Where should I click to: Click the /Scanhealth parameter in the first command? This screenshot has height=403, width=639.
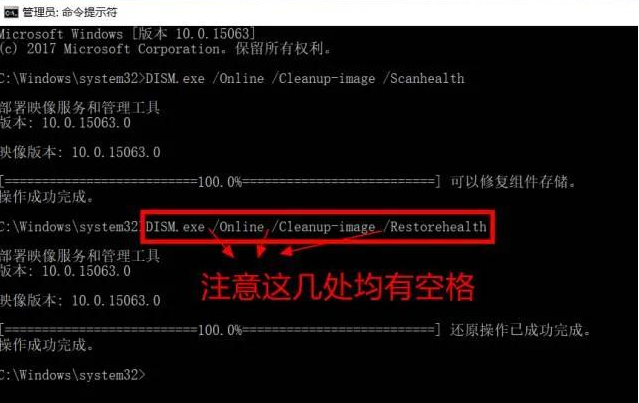pos(423,78)
